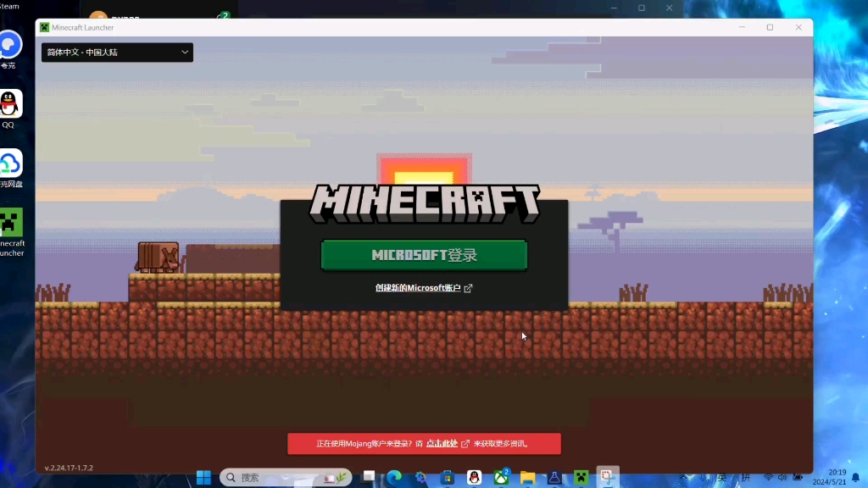This screenshot has width=868, height=488.
Task: Follow the 点击此处 link in the red banner
Action: (x=442, y=443)
